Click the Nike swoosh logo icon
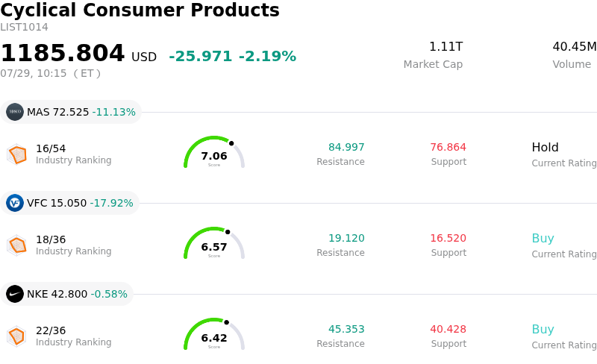597x364 pixels. (x=15, y=294)
